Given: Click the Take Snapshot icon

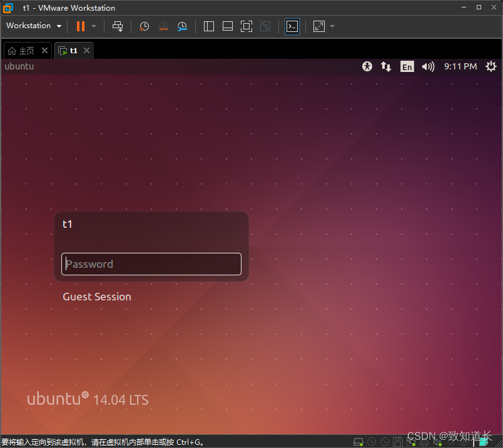Looking at the screenshot, I should (x=144, y=26).
